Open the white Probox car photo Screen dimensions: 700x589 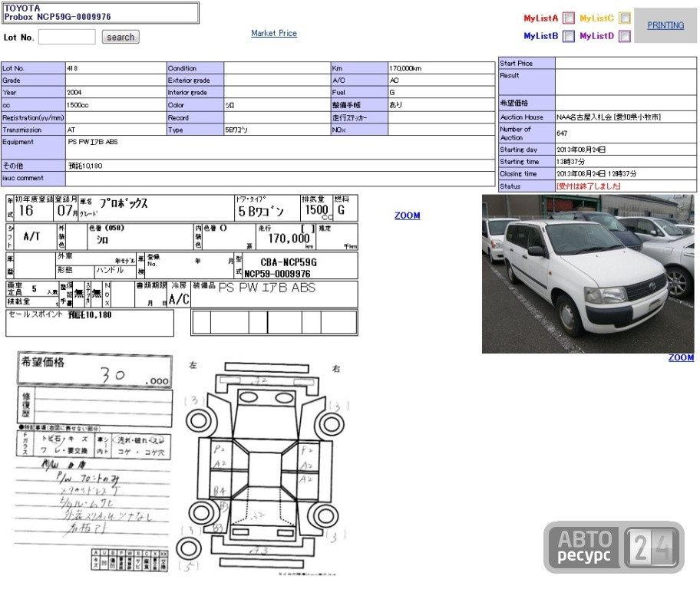588,274
